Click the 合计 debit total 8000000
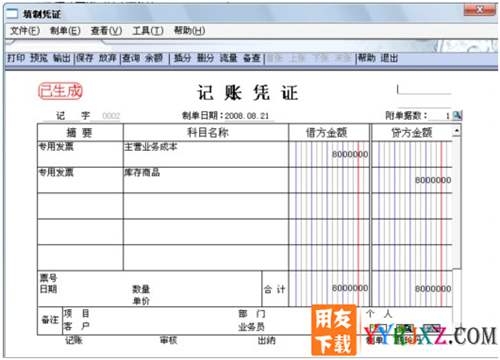This screenshot has height=360, width=500. click(350, 288)
